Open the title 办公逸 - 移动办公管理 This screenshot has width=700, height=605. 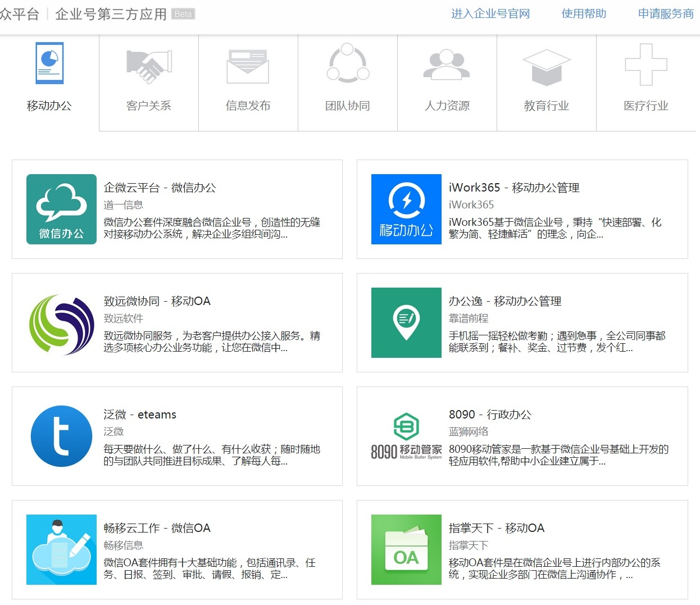(x=505, y=301)
